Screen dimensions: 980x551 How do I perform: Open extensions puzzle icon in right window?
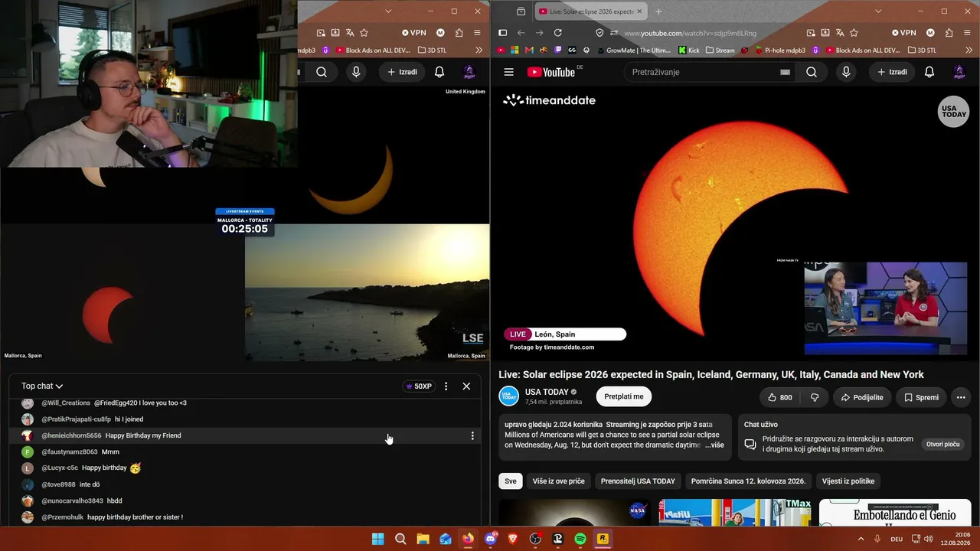pyautogui.click(x=949, y=33)
